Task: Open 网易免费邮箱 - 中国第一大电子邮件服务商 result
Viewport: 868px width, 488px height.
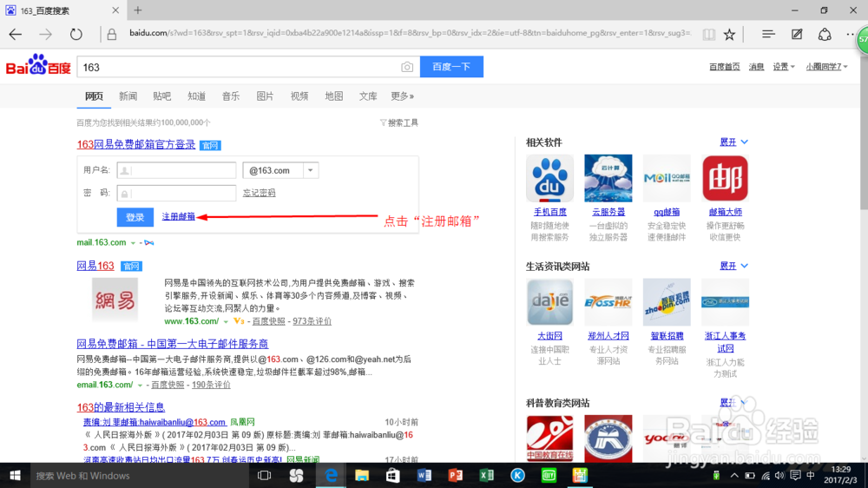Action: (172, 344)
